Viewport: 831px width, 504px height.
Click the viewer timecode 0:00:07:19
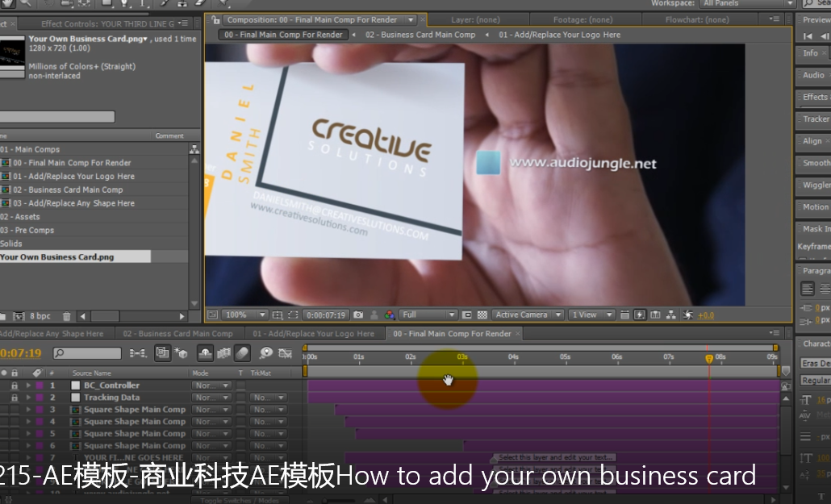click(326, 314)
